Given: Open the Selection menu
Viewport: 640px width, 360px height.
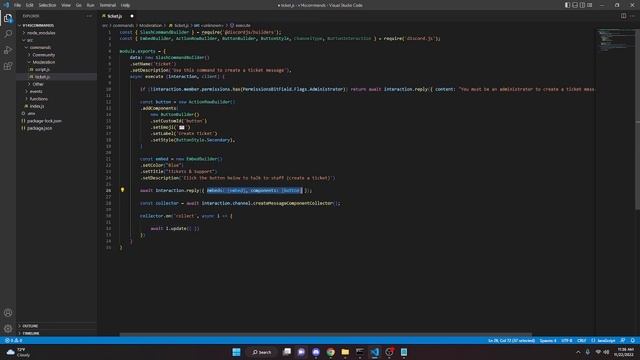Looking at the screenshot, I should point(47,5).
